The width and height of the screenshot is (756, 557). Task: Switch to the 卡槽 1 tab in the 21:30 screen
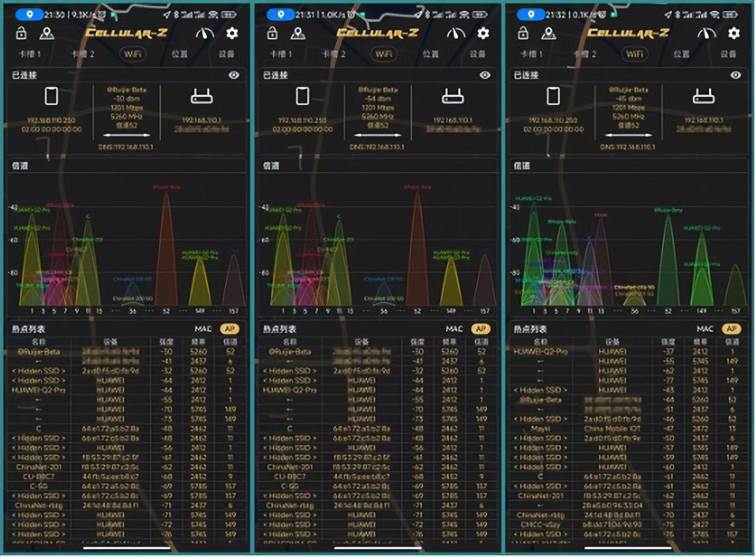(x=30, y=54)
